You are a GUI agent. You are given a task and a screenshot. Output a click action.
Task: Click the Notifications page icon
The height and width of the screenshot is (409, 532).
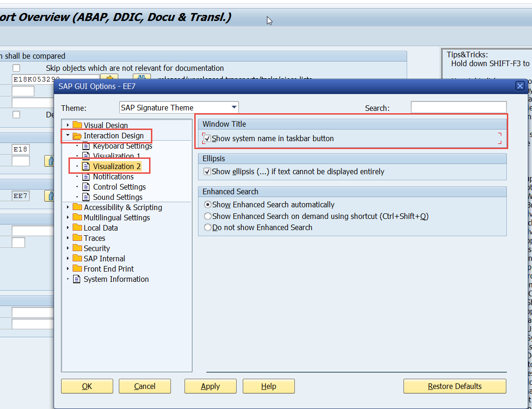click(x=86, y=177)
